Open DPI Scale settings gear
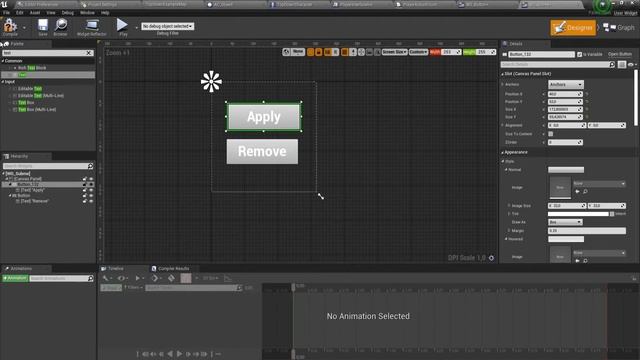The image size is (640, 360). click(x=491, y=258)
